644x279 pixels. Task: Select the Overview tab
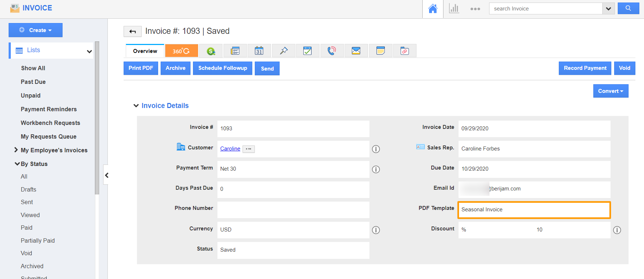click(145, 51)
